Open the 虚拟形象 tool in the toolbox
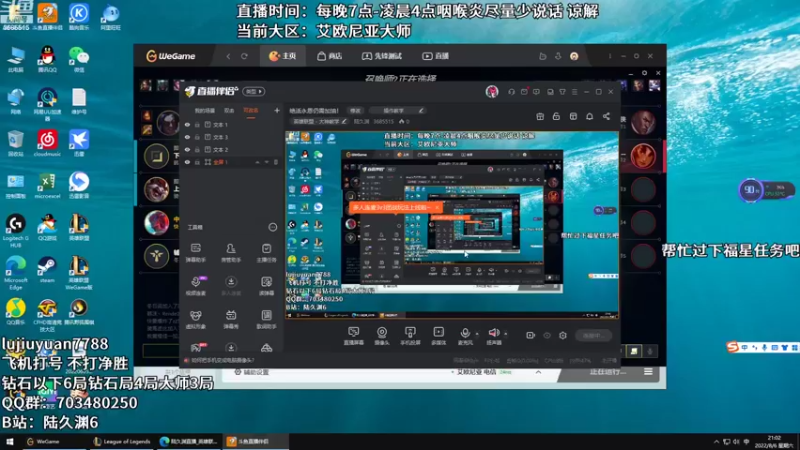800x450 pixels. [195, 319]
